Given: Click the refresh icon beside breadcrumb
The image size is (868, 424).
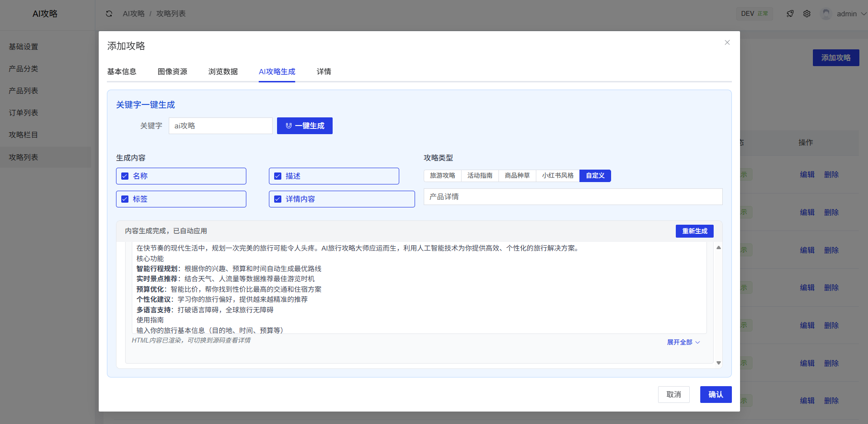Looking at the screenshot, I should [109, 14].
